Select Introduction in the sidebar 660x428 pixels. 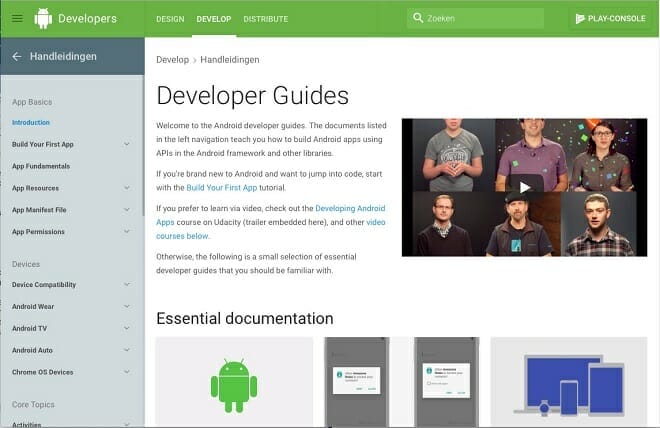point(31,122)
